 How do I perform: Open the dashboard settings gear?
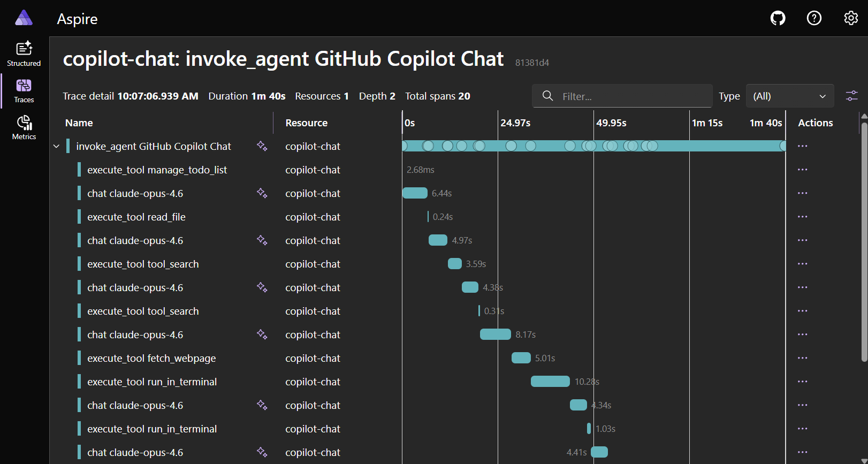pyautogui.click(x=850, y=18)
